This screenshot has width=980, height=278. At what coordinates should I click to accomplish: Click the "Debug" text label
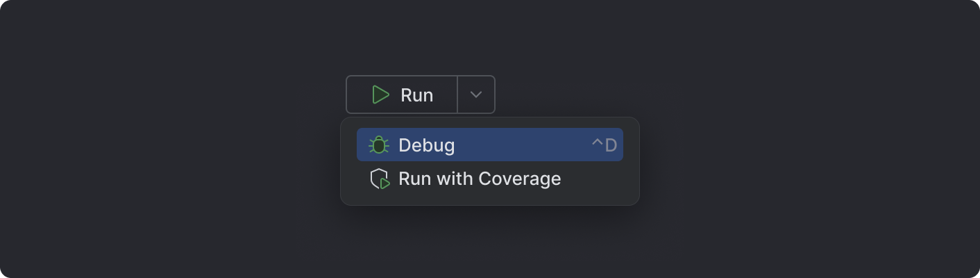click(426, 145)
